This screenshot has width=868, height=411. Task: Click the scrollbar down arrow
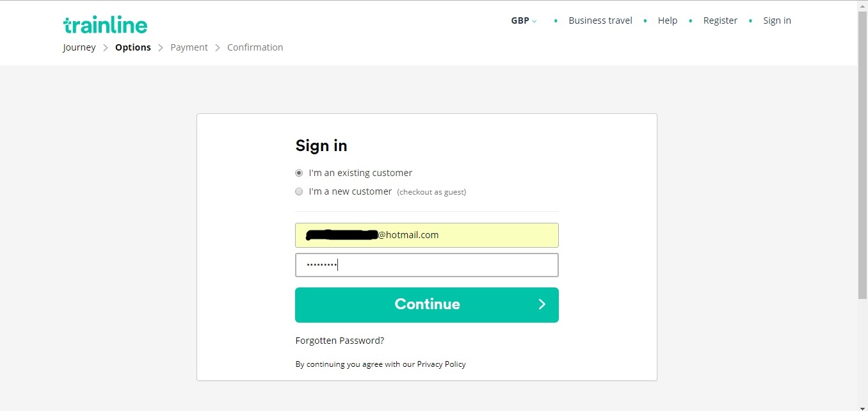click(x=863, y=406)
